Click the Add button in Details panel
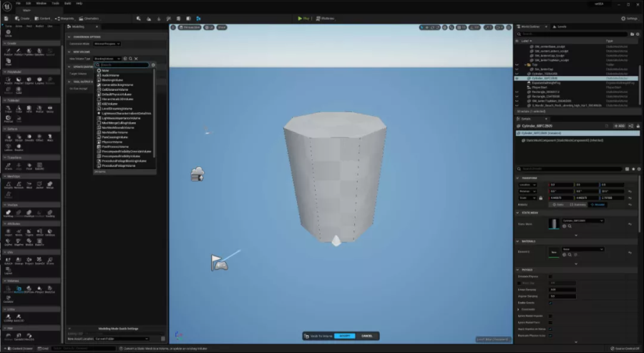This screenshot has width=644, height=353. pyautogui.click(x=620, y=126)
